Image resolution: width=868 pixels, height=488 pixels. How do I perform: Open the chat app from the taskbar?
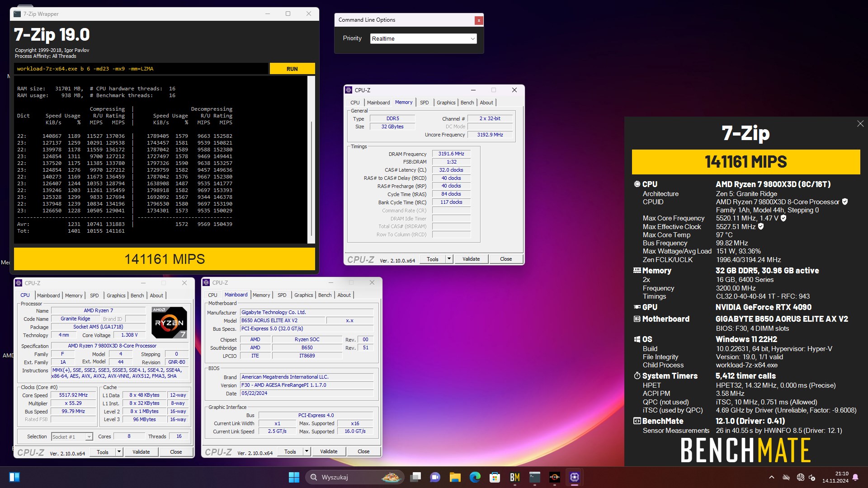435,477
